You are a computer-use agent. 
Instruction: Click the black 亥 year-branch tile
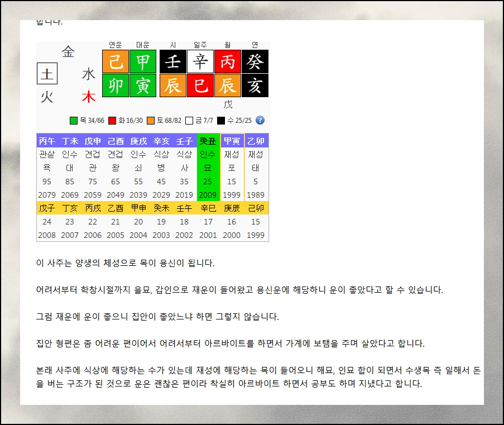[255, 85]
